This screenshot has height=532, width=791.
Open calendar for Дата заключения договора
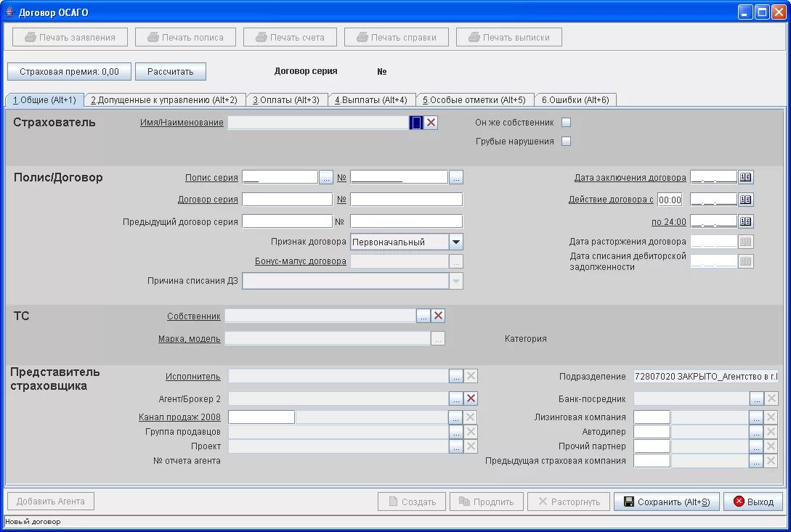point(745,178)
